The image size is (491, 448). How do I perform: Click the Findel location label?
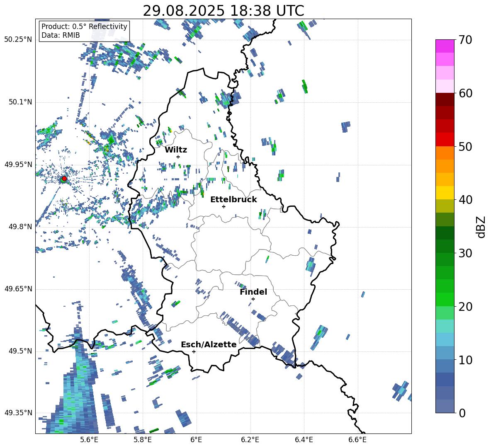[253, 292]
